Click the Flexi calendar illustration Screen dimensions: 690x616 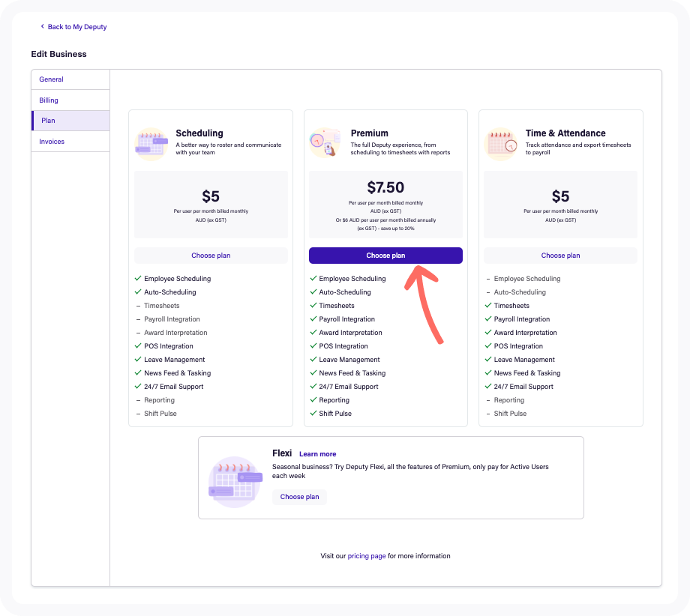(235, 483)
